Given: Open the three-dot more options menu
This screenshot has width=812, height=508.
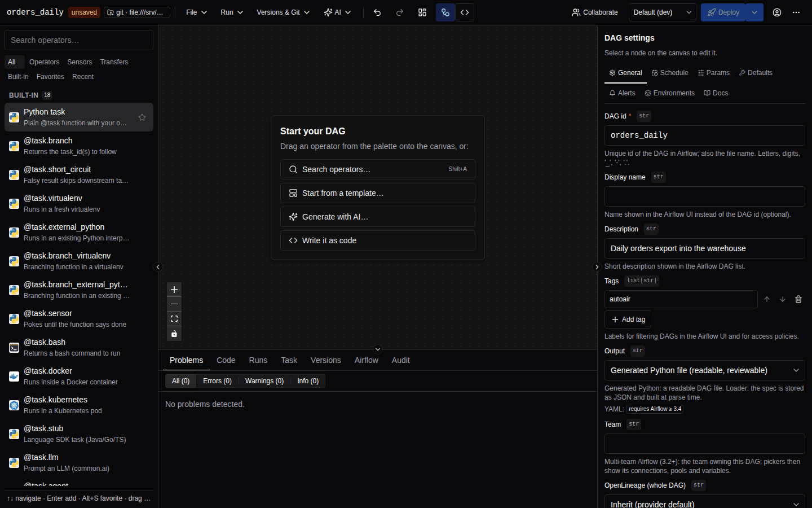Looking at the screenshot, I should (796, 12).
